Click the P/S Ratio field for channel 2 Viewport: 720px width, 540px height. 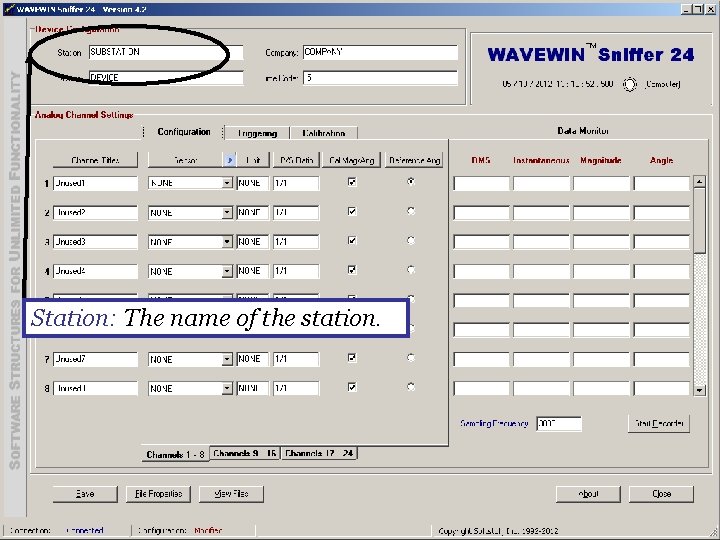click(296, 213)
